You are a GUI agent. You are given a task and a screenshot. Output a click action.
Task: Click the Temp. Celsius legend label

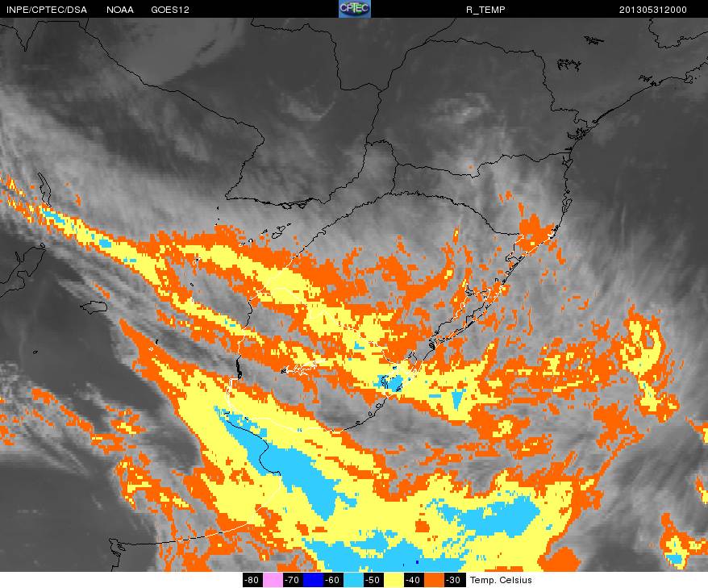[502, 580]
